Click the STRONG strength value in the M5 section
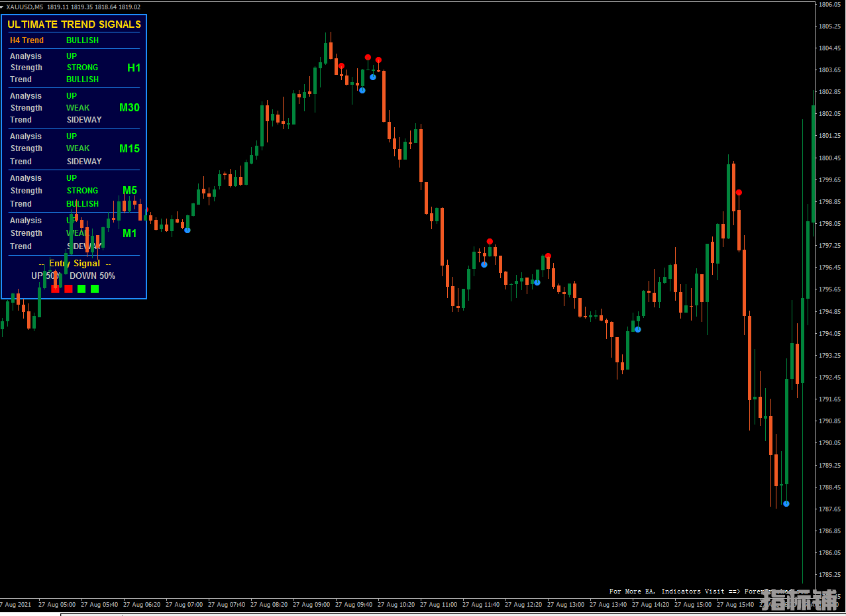Screen dimensions: 846x616 coord(82,191)
